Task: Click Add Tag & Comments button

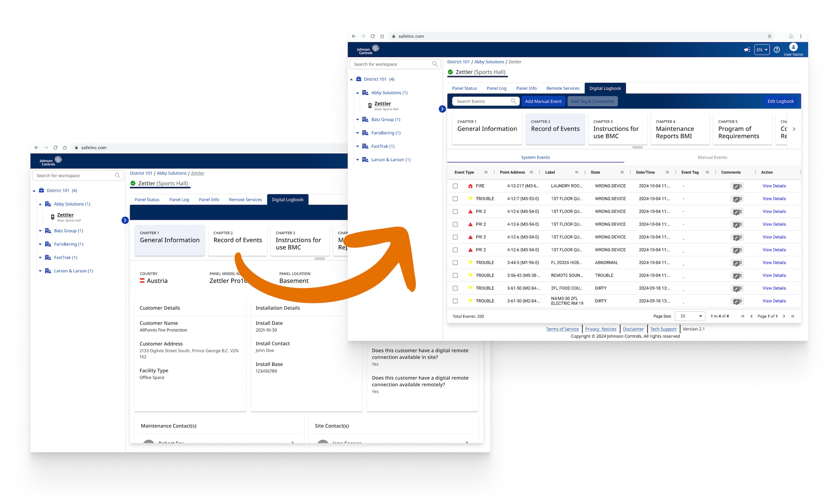Action: tap(592, 101)
